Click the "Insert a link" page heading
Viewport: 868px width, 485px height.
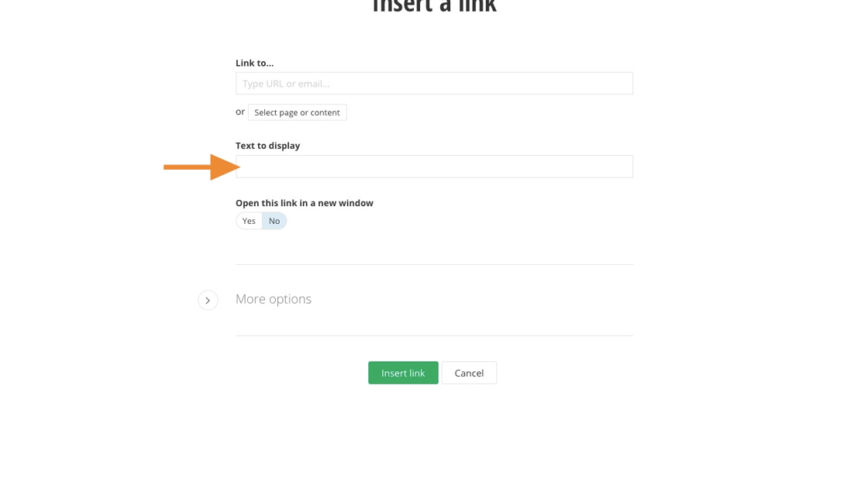pos(434,6)
